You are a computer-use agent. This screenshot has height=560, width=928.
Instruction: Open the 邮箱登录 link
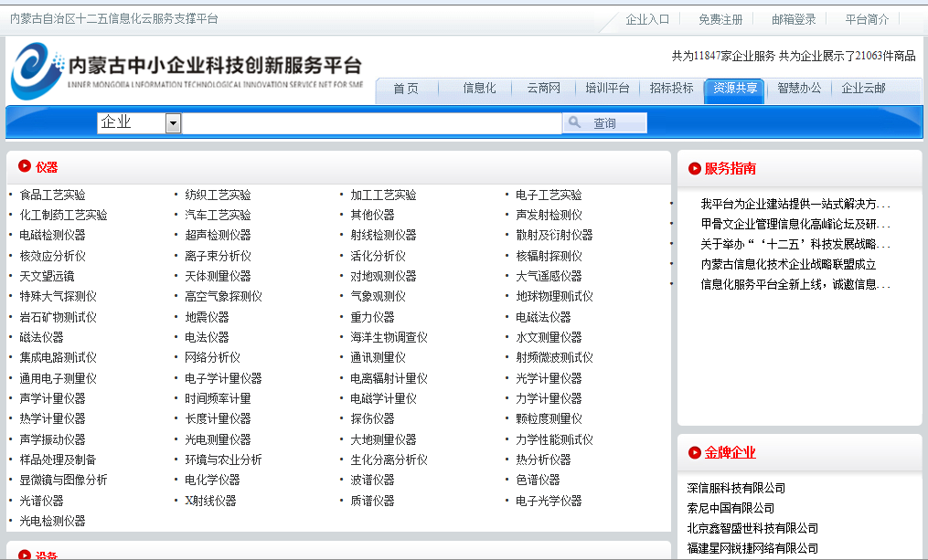pos(794,19)
